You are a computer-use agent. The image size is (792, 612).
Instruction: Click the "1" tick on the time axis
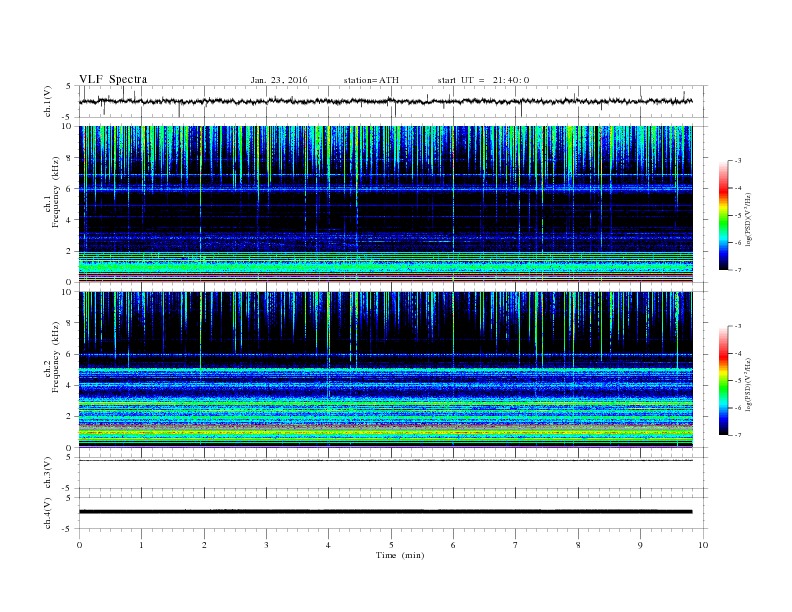click(141, 545)
